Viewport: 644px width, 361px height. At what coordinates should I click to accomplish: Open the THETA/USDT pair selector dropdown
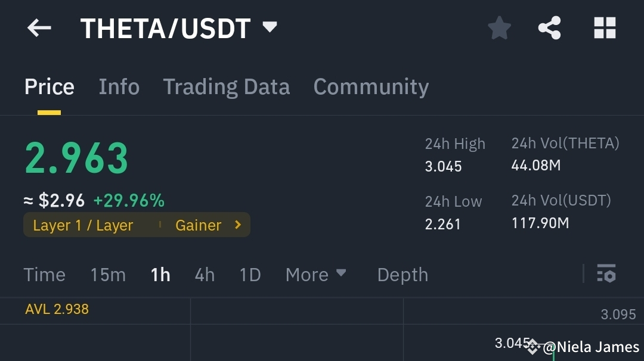[x=268, y=27]
